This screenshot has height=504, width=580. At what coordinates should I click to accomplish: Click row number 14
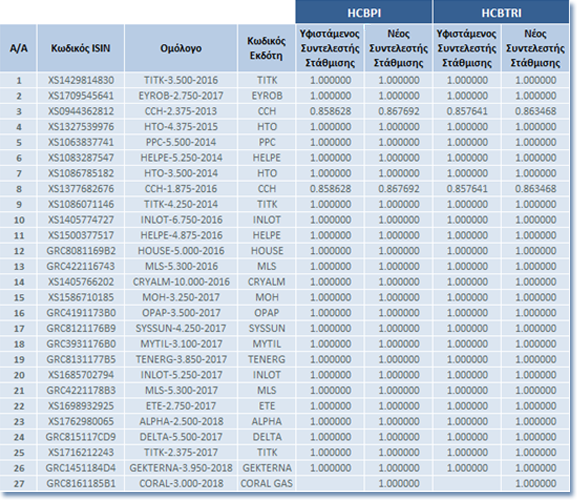tap(19, 282)
